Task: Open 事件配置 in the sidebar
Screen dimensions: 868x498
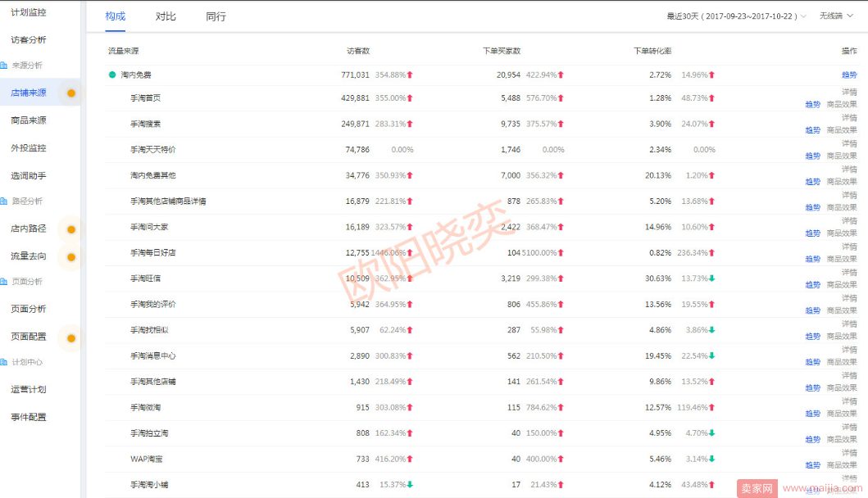Action: click(x=28, y=417)
